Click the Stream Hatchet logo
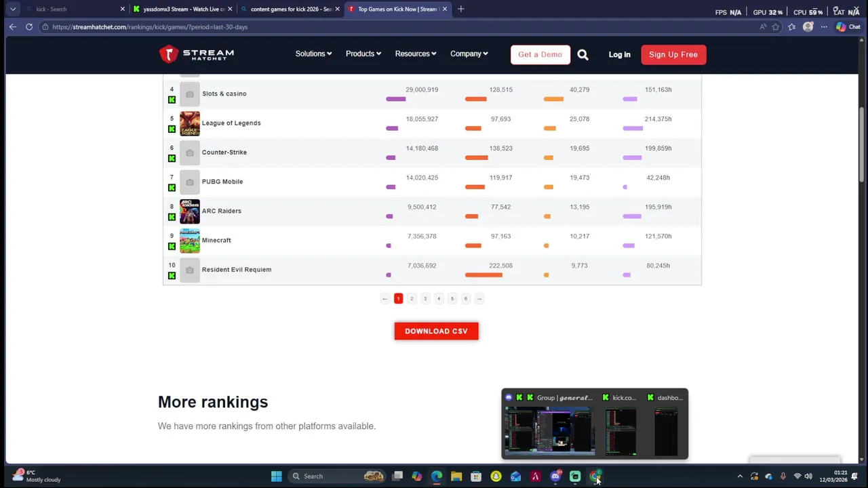Viewport: 868px width, 488px height. (197, 54)
